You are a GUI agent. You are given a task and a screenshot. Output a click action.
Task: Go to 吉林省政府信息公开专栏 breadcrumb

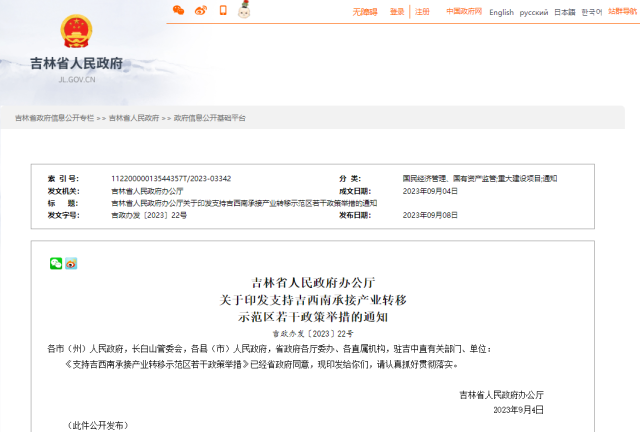(54, 118)
